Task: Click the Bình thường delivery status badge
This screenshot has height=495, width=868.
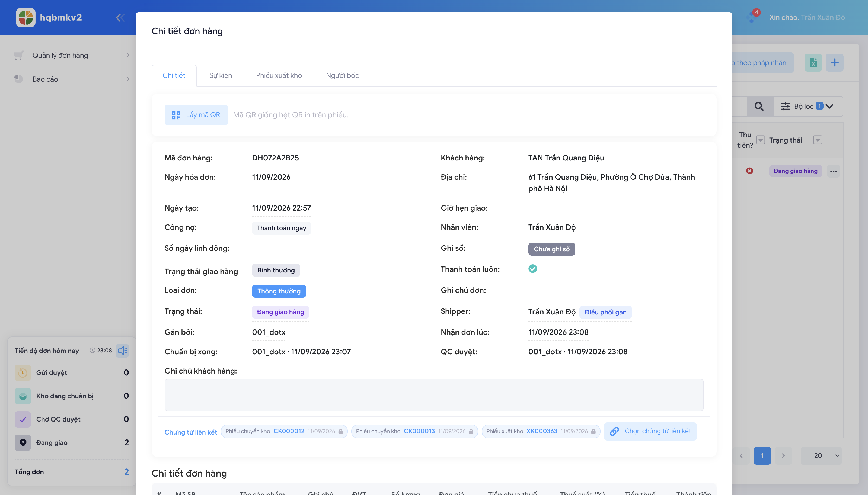Action: pyautogui.click(x=276, y=270)
